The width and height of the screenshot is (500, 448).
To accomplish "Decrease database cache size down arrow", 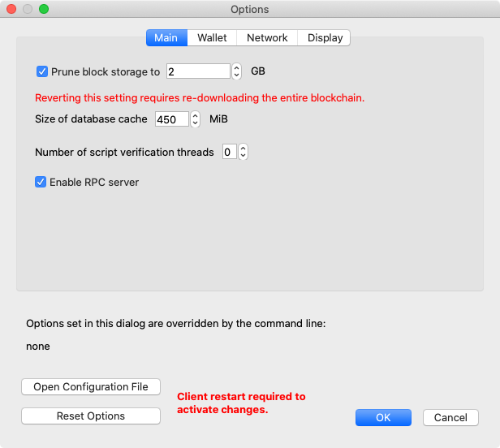I will click(195, 123).
